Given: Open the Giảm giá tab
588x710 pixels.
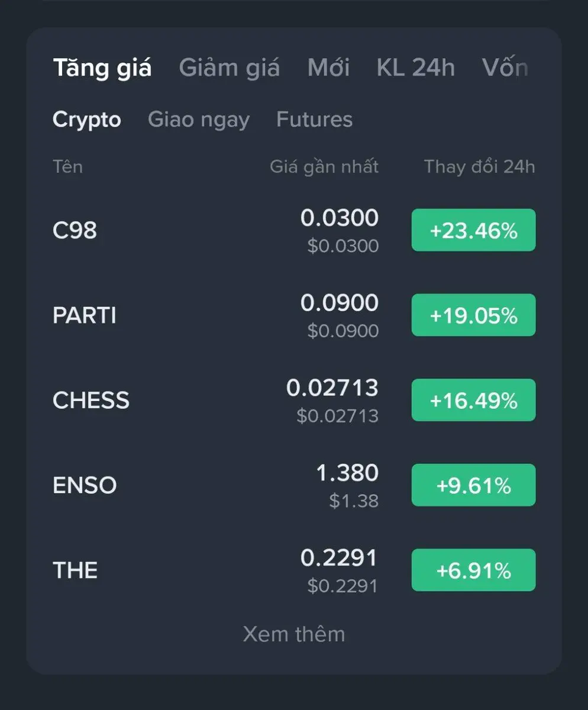Looking at the screenshot, I should [229, 68].
